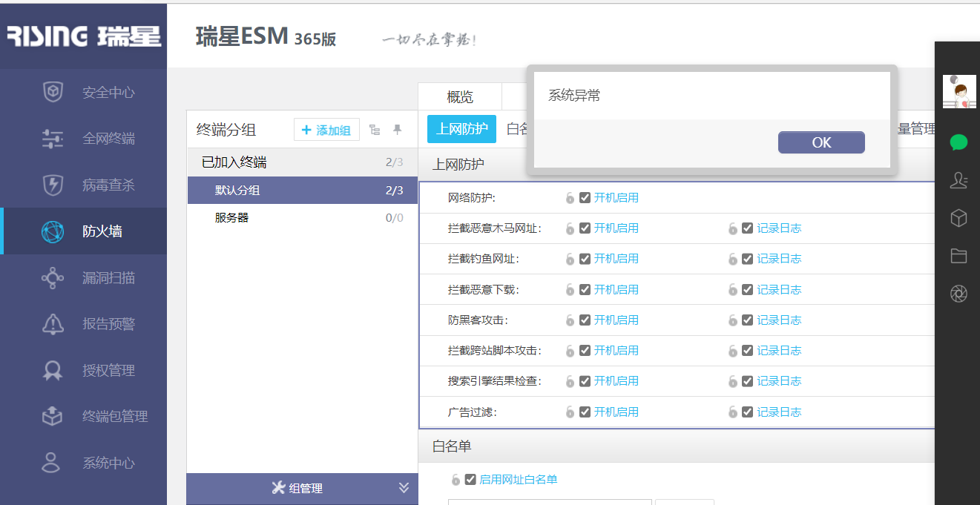Go to 病毒查杀 in sidebar
980x505 pixels.
[x=84, y=185]
